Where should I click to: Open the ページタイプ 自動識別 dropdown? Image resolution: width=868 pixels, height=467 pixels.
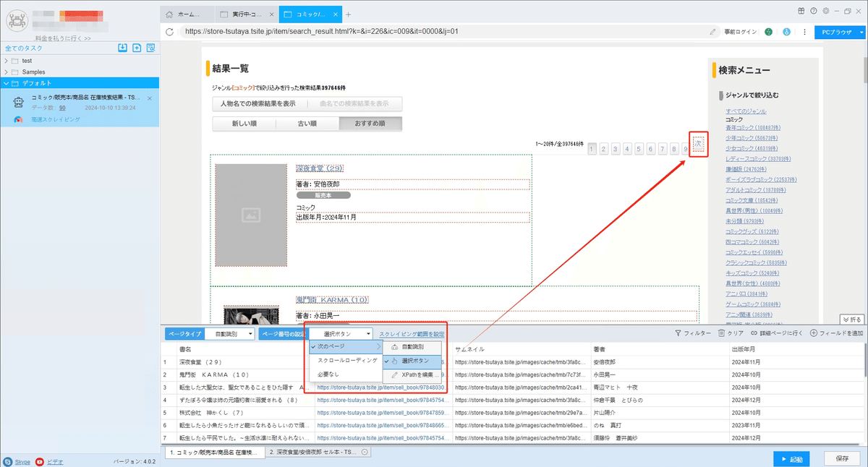pyautogui.click(x=229, y=334)
